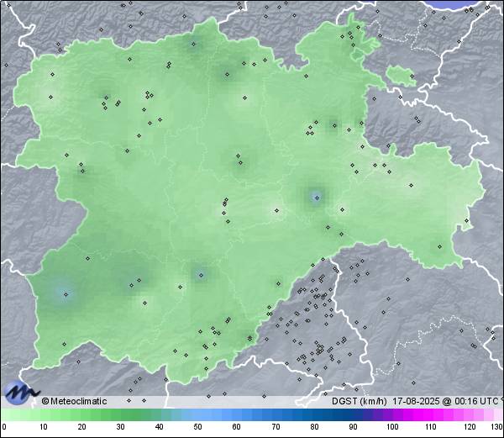Click the station marker inside the eastern blue gust peak
The width and height of the screenshot is (504, 438).
[x=317, y=198]
